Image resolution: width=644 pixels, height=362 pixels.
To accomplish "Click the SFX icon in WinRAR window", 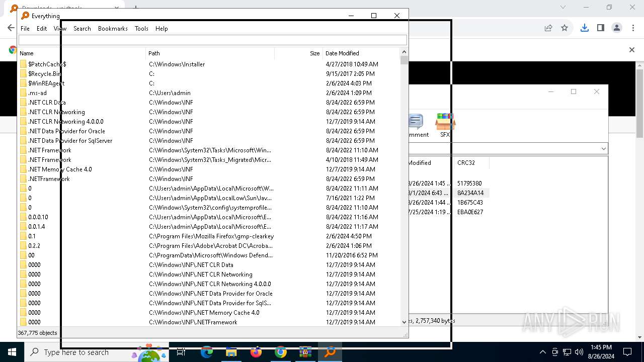I will click(445, 126).
